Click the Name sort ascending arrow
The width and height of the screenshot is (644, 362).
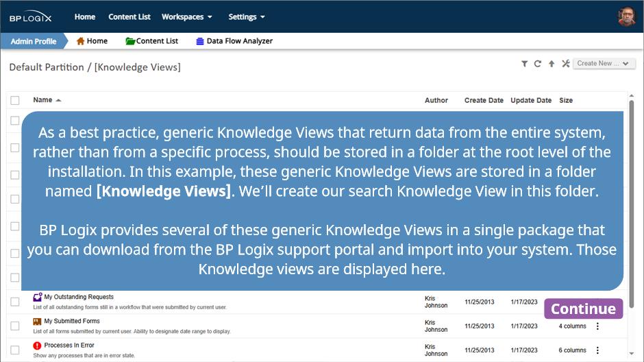(58, 100)
